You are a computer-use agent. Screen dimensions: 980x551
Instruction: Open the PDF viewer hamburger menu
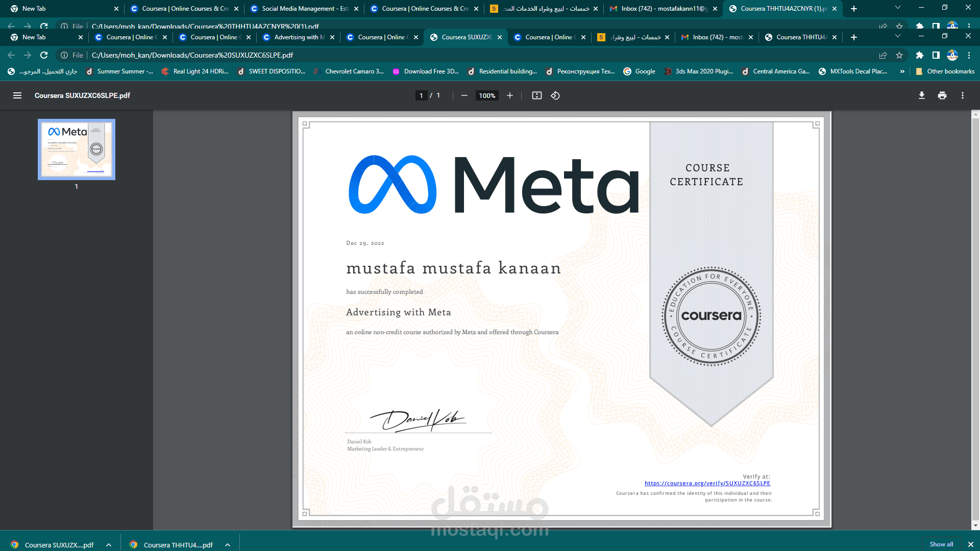[x=17, y=95]
